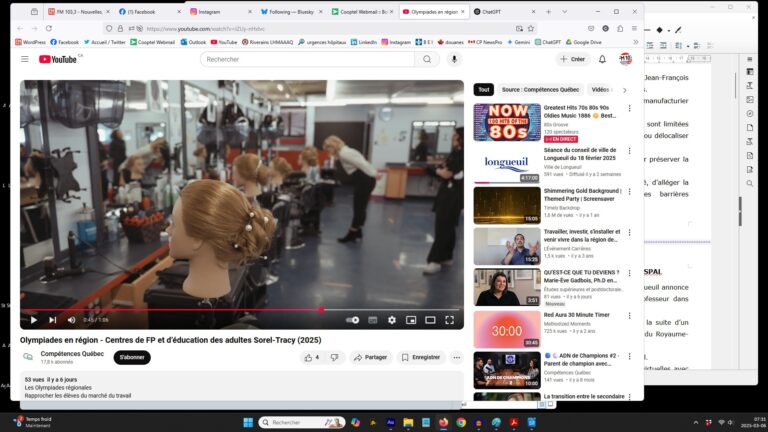Image resolution: width=768 pixels, height=432 pixels.
Task: Click the dislike thumbs down icon
Action: pos(334,357)
